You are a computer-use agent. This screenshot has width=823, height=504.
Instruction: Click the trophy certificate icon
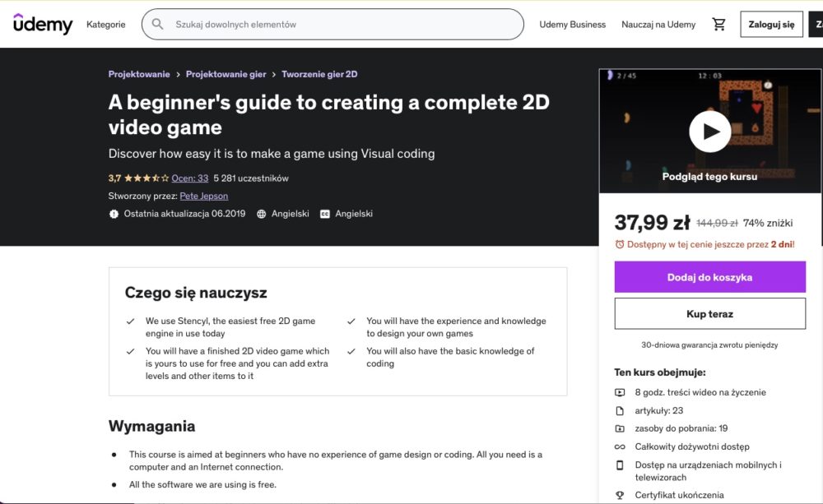coord(620,495)
